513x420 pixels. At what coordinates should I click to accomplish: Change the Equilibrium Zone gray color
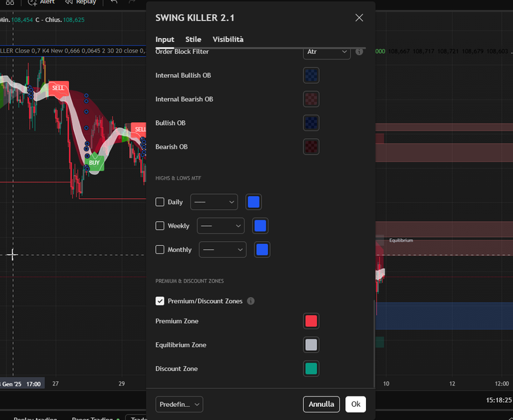[311, 345]
